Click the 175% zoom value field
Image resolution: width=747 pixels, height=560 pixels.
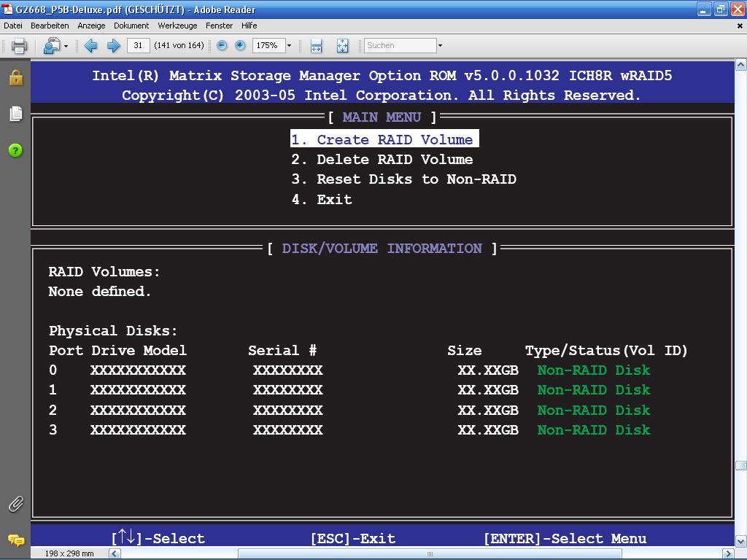tap(268, 46)
